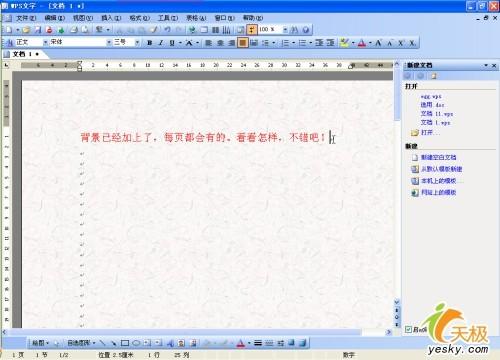
Task: Click the increase font size A icon
Action: [x=378, y=43]
